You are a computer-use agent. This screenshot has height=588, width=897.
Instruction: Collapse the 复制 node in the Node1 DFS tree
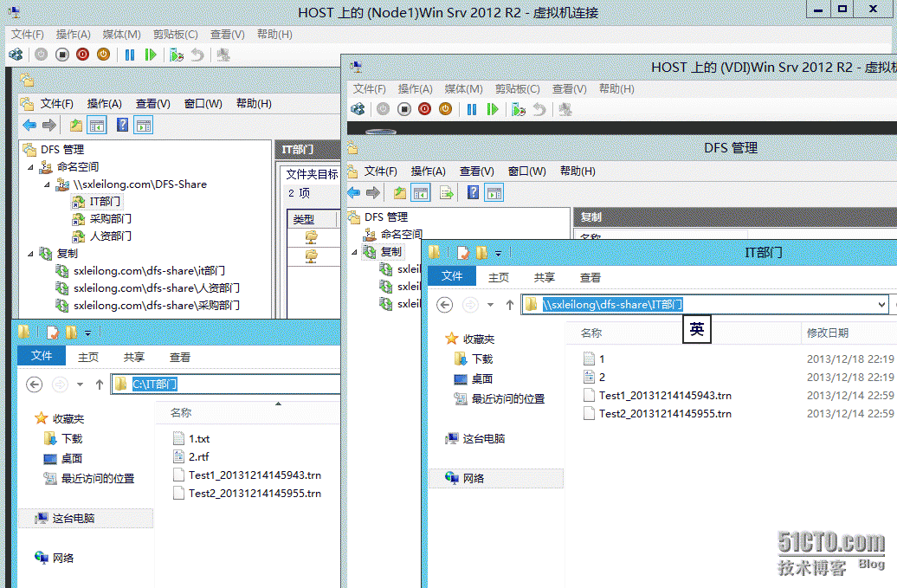coord(31,254)
